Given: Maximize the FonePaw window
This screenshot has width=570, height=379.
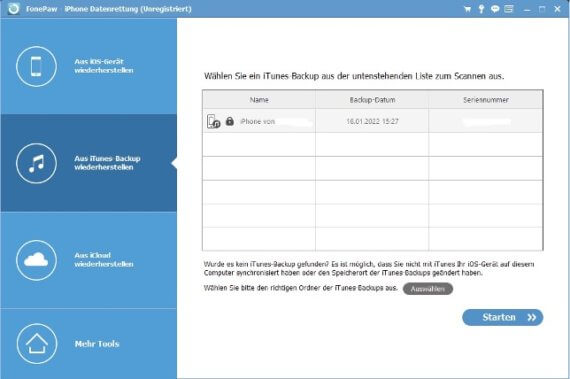Looking at the screenshot, I should coord(542,9).
